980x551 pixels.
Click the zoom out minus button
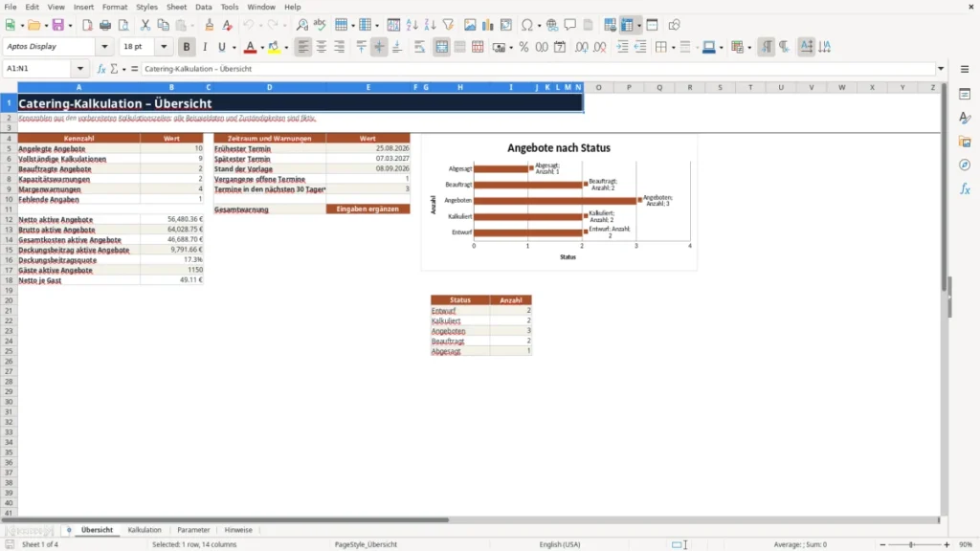(x=882, y=544)
